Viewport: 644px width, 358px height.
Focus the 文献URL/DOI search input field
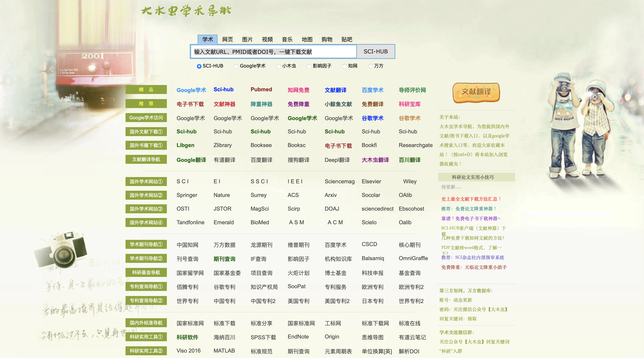click(x=274, y=52)
